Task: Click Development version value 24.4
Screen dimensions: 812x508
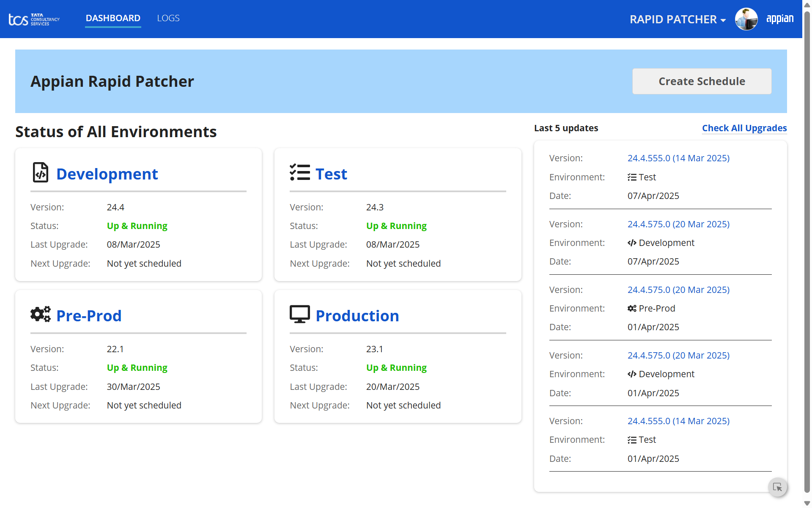Action: click(x=115, y=207)
